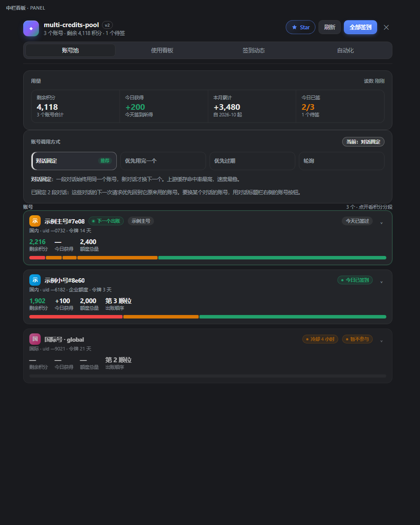Screen dimensions: 420x525
Task: Go to the 自动化 tab
Action: coord(346,50)
